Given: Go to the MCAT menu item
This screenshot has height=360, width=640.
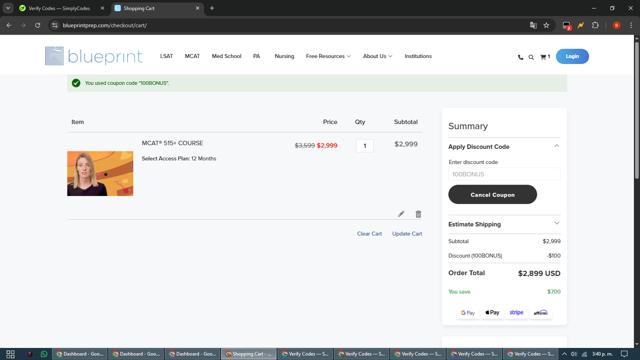Looking at the screenshot, I should pos(192,56).
